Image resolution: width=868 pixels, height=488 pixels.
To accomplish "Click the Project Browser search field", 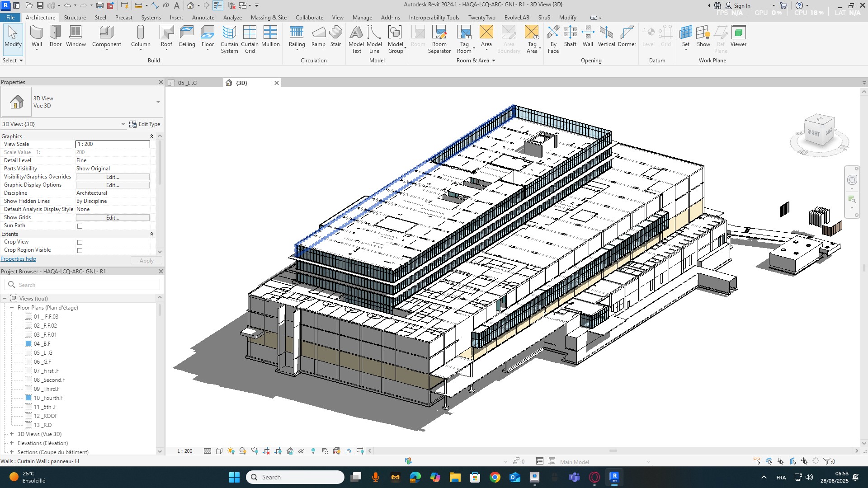I will click(82, 285).
